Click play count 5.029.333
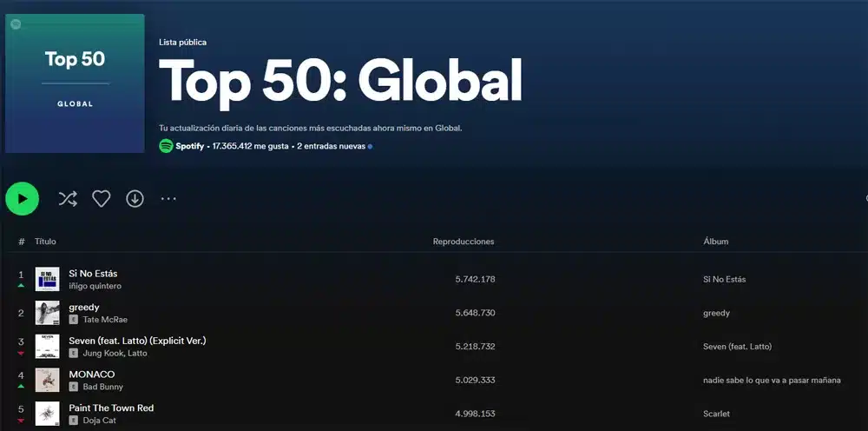 (475, 380)
